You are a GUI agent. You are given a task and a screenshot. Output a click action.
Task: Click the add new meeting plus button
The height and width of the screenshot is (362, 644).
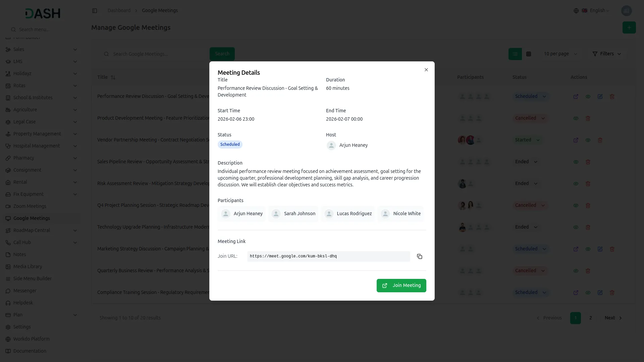pyautogui.click(x=629, y=27)
